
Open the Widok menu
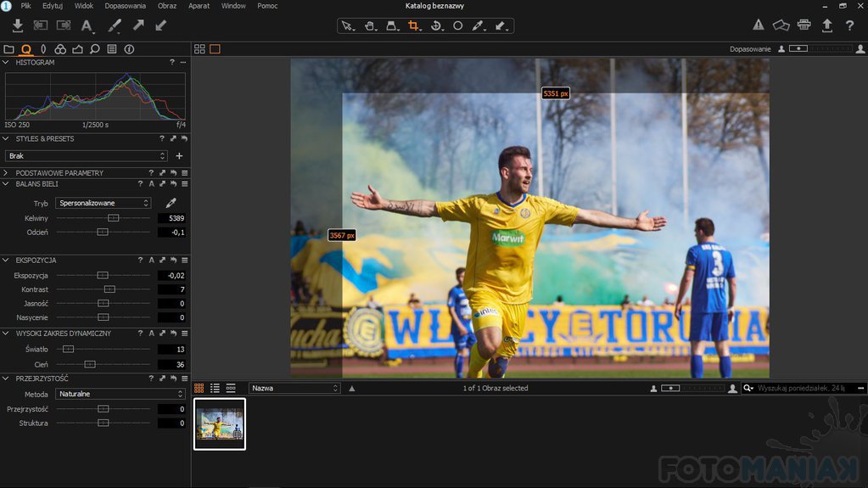[84, 6]
